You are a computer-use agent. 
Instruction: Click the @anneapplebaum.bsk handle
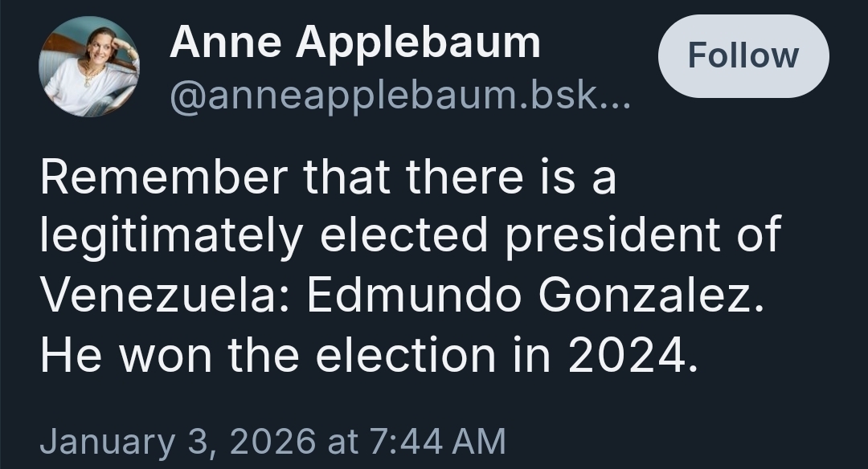point(386,97)
